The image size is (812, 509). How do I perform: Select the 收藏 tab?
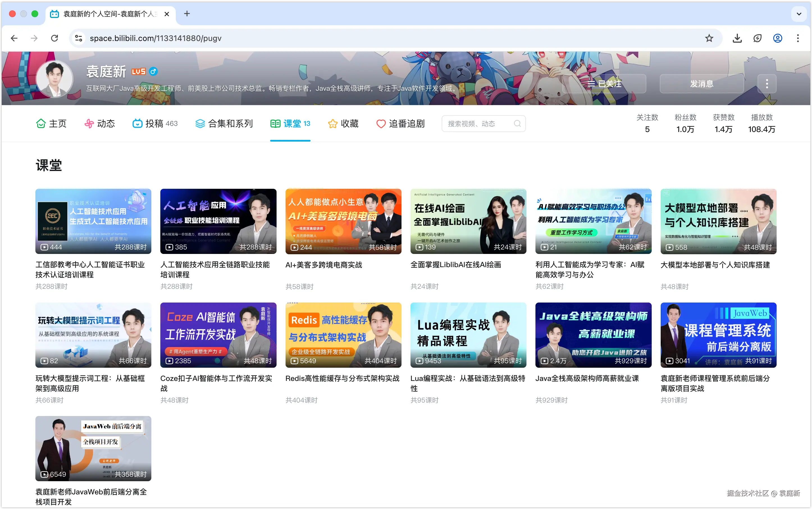click(x=343, y=124)
